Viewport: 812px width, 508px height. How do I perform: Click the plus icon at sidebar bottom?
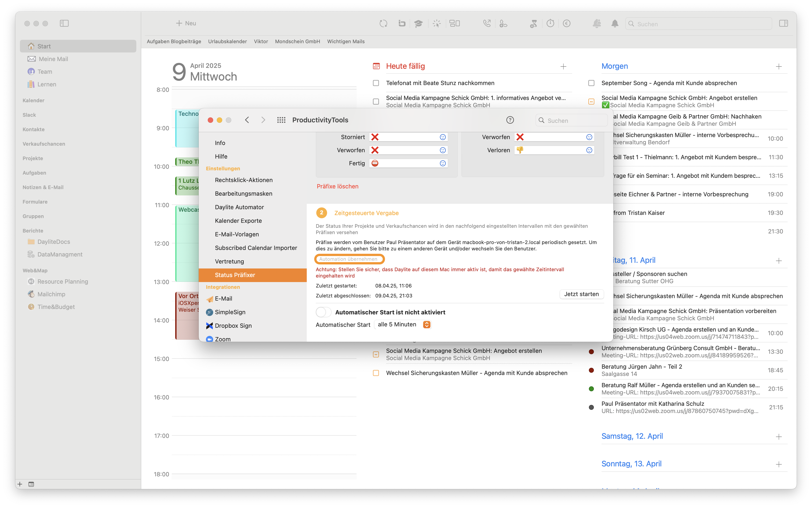[20, 484]
